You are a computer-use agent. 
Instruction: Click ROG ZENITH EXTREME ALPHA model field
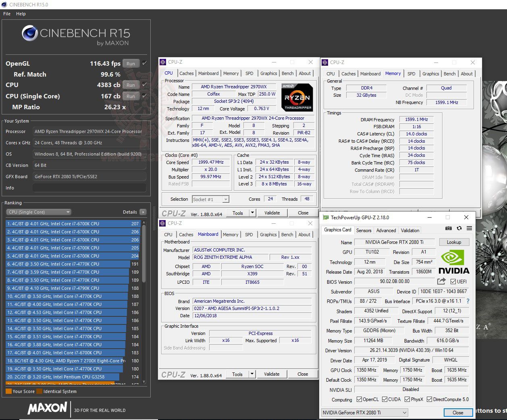230,257
